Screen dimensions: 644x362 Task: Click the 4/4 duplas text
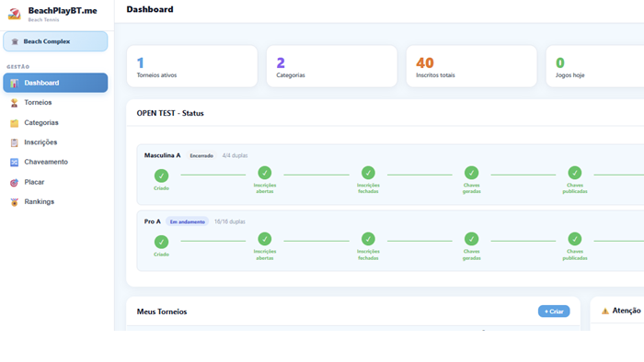[235, 156]
